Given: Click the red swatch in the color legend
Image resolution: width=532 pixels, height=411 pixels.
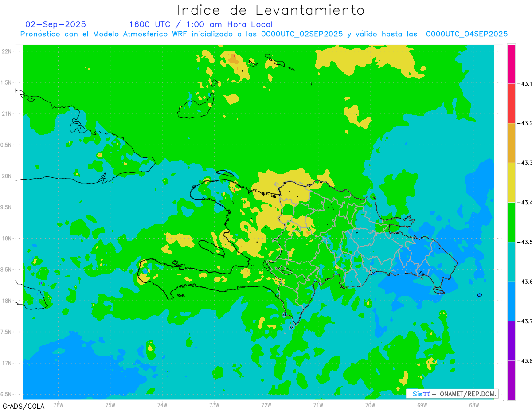Looking at the screenshot, I should [x=511, y=103].
